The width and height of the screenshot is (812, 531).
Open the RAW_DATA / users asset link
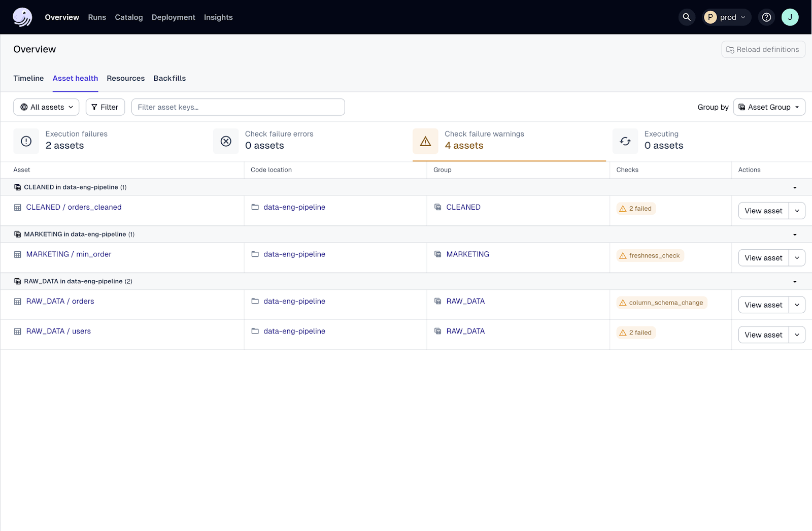point(58,331)
